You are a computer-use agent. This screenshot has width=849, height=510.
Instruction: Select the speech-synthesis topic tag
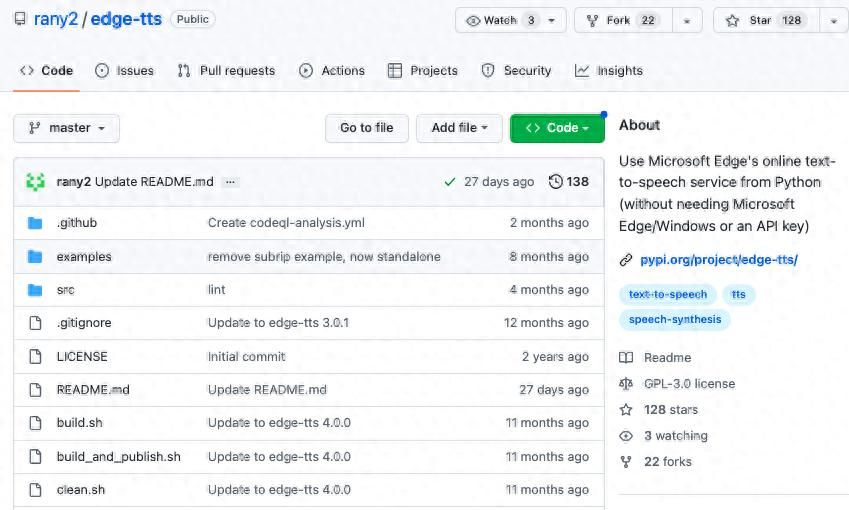675,319
